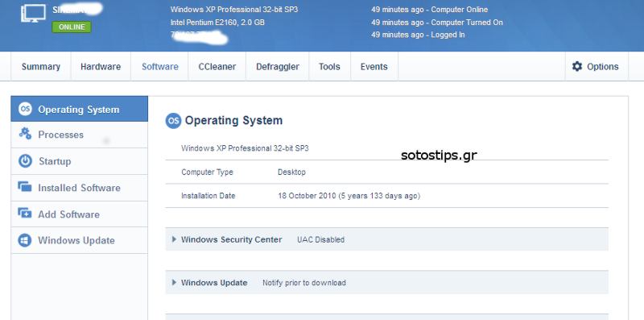Click the Add Software plus icon

coord(25,214)
